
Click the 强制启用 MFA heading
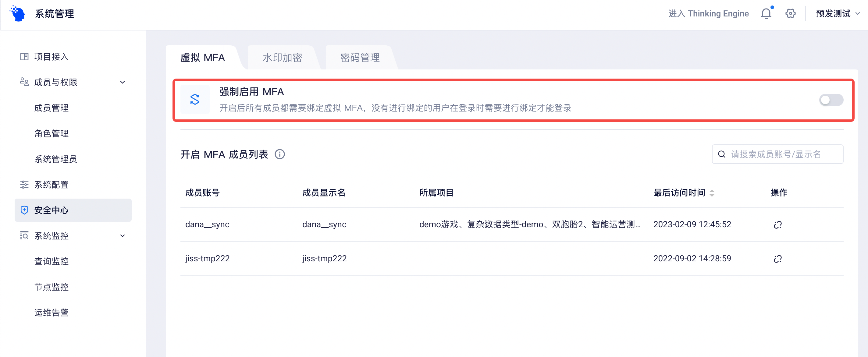[252, 92]
